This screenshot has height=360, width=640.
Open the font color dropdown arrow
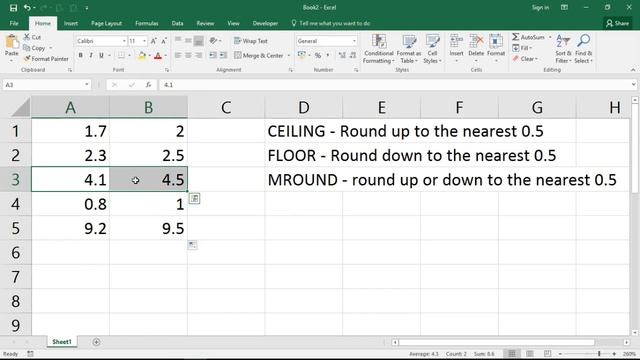coord(165,56)
